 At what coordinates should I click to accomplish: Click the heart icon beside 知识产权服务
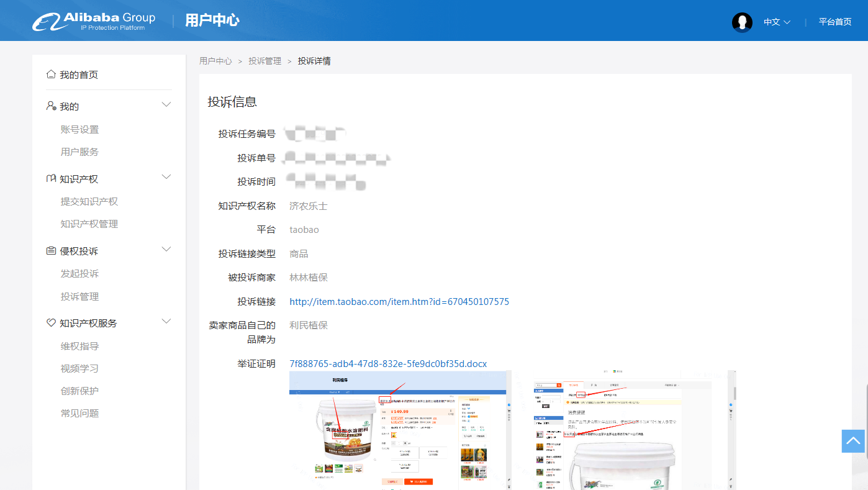52,323
